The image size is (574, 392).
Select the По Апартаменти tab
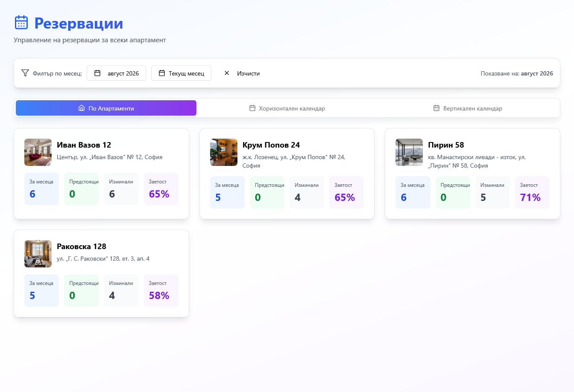[x=106, y=108]
